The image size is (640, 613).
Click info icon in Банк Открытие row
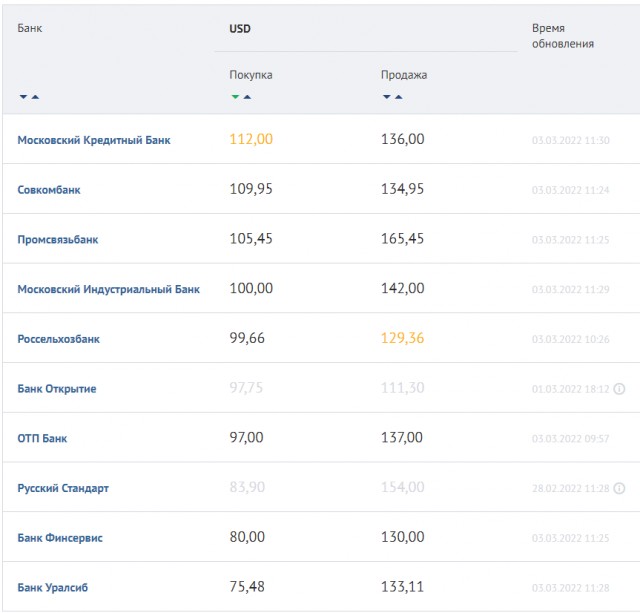pyautogui.click(x=619, y=389)
